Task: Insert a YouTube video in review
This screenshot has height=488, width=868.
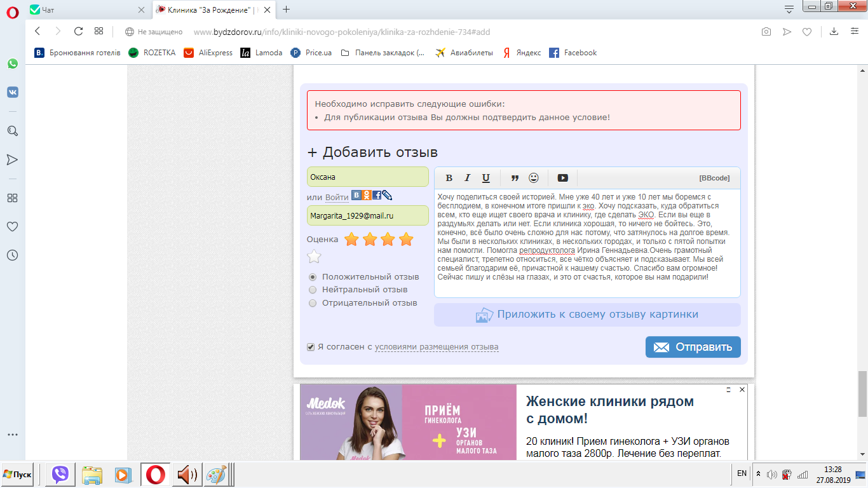Action: pos(562,178)
